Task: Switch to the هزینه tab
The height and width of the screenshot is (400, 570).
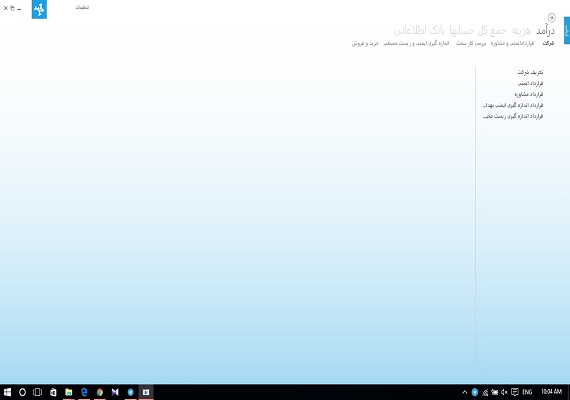Action: coord(521,31)
